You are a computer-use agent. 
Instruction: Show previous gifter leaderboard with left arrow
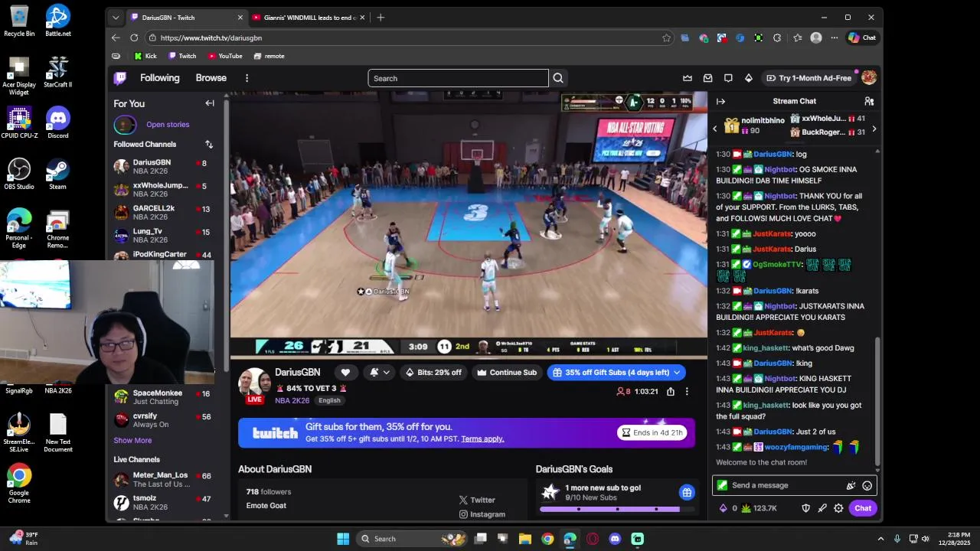tap(715, 129)
